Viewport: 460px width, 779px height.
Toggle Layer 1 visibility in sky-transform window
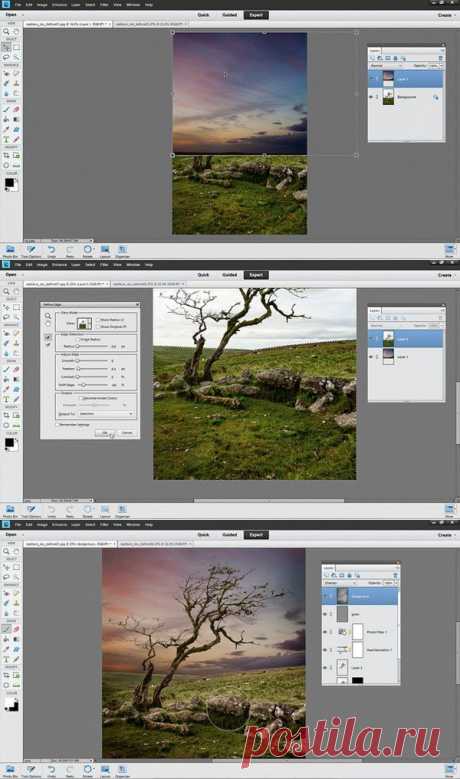coord(371,78)
